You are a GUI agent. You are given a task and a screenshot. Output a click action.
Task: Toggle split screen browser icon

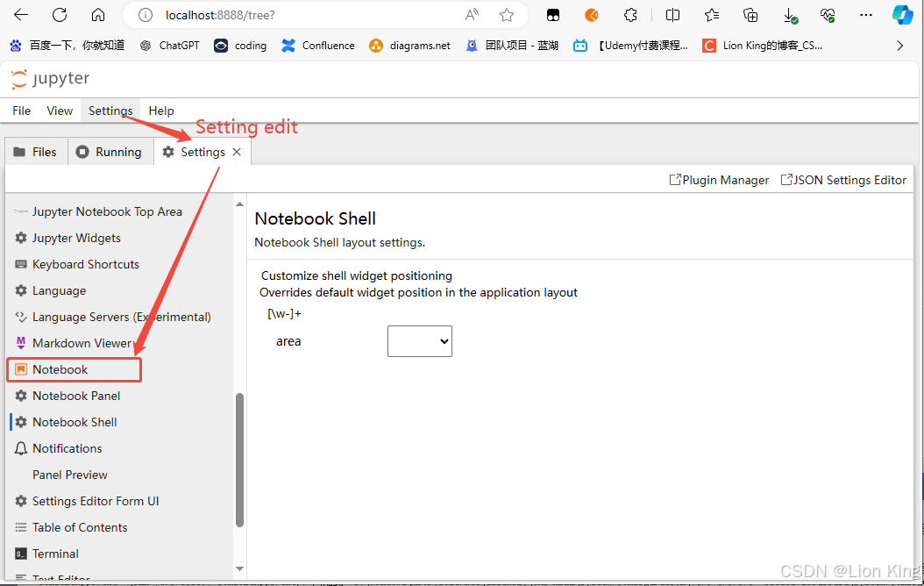click(x=672, y=15)
